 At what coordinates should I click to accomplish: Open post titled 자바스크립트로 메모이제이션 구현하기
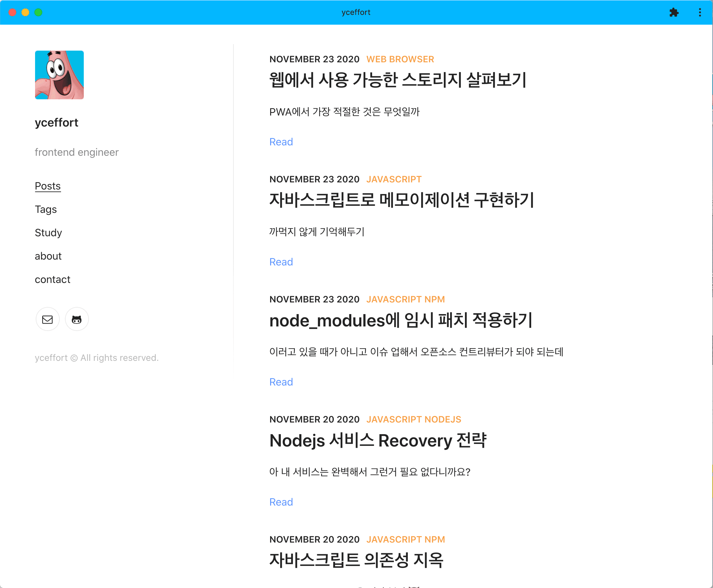(x=402, y=200)
